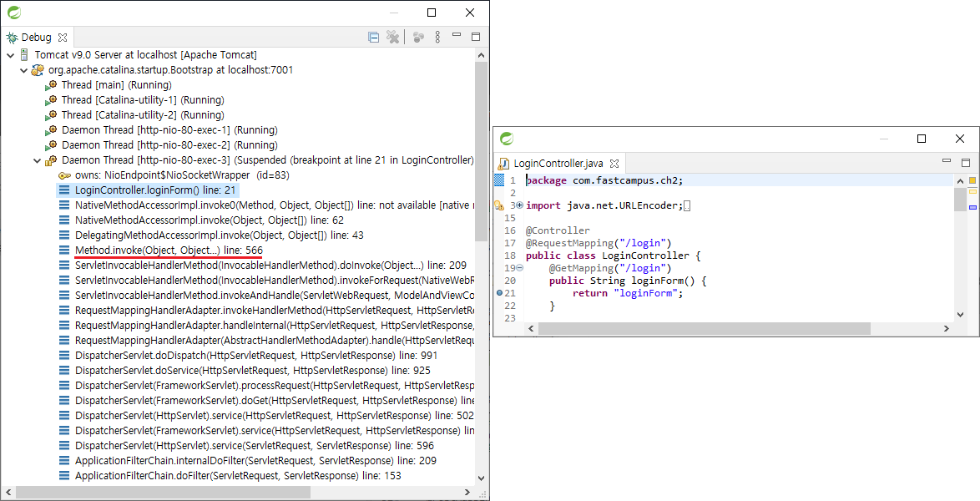Image resolution: width=980 pixels, height=501 pixels.
Task: Click the key icon on the owns row
Action: coord(64,175)
